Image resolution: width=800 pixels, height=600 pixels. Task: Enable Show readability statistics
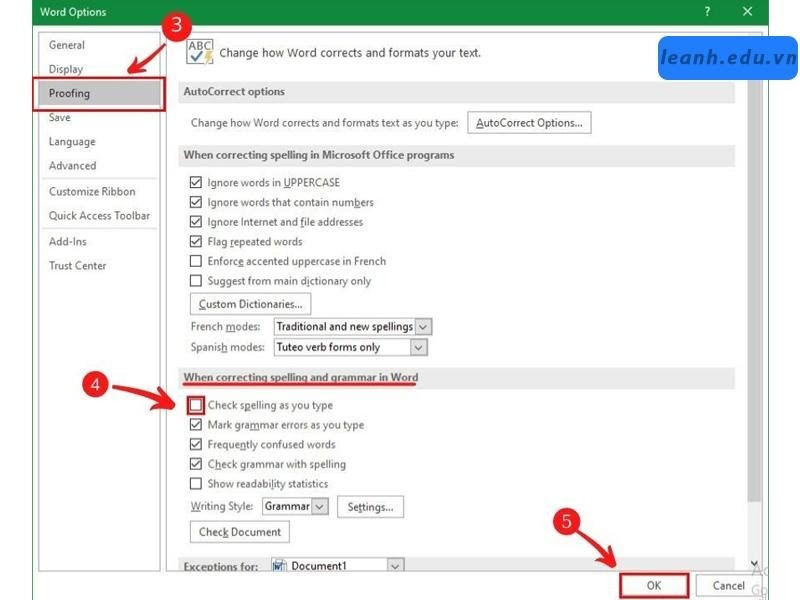coord(195,483)
